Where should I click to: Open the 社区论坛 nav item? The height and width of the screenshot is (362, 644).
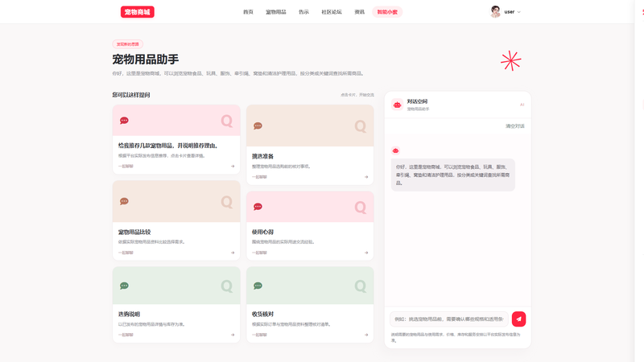pos(332,12)
